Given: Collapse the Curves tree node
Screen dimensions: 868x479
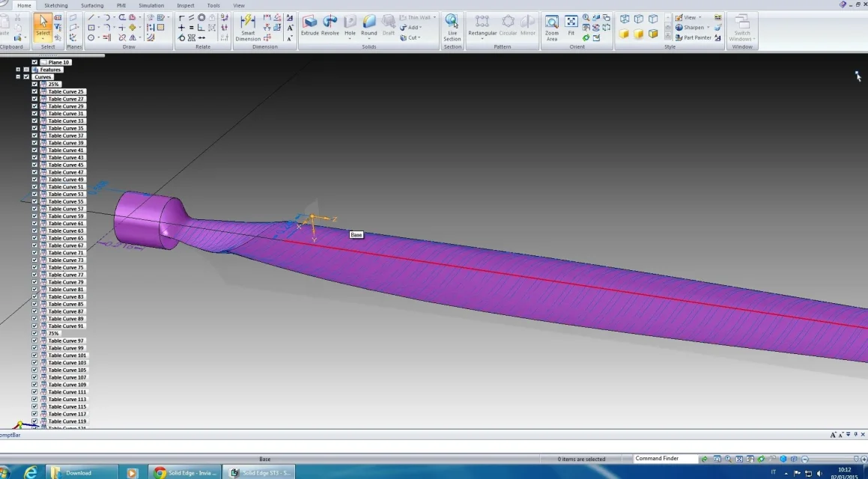Looking at the screenshot, I should (18, 77).
